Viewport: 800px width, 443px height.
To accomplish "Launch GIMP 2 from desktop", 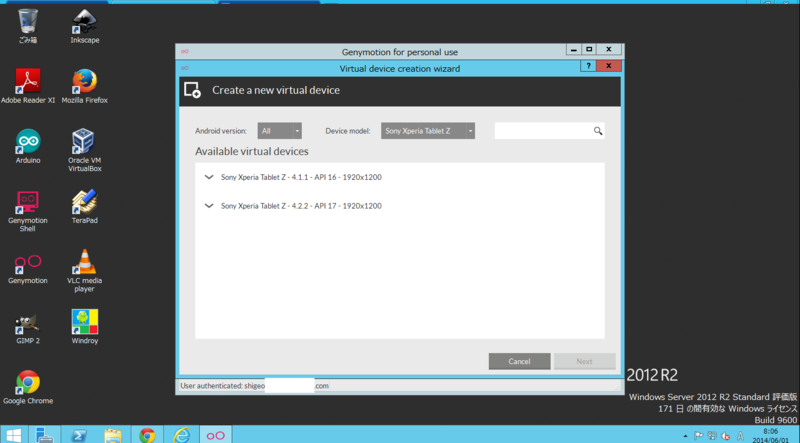I will point(28,327).
